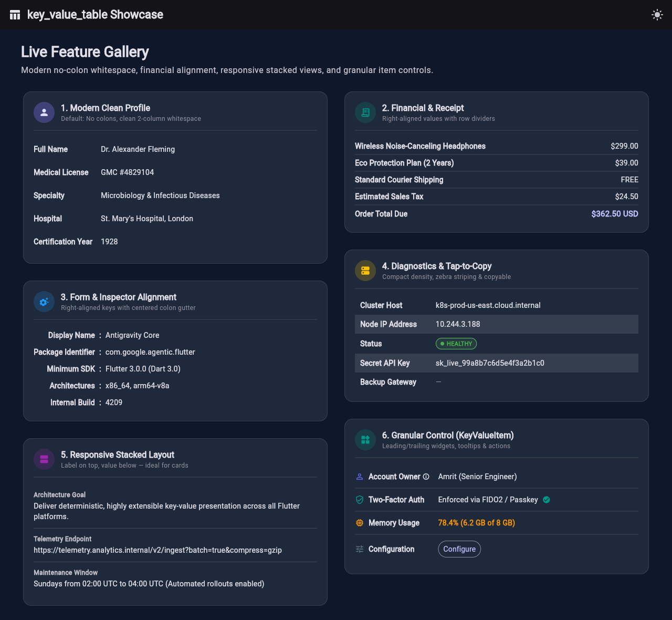This screenshot has width=672, height=620.
Task: Click the gear icon of Form & Inspector Alignment
Action: (44, 302)
